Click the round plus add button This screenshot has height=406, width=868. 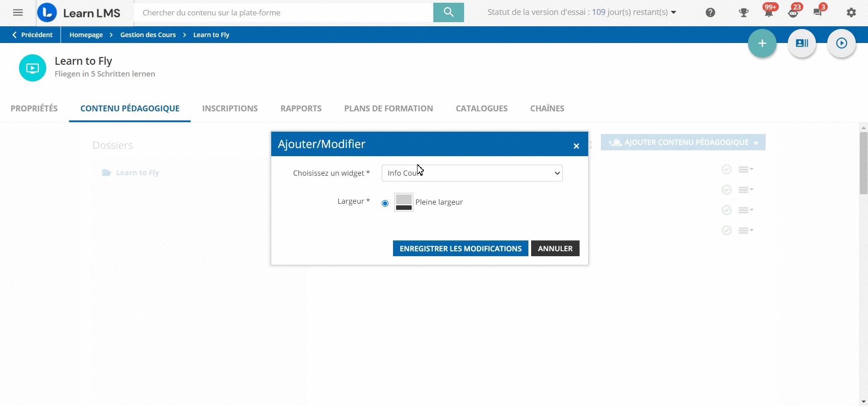762,43
